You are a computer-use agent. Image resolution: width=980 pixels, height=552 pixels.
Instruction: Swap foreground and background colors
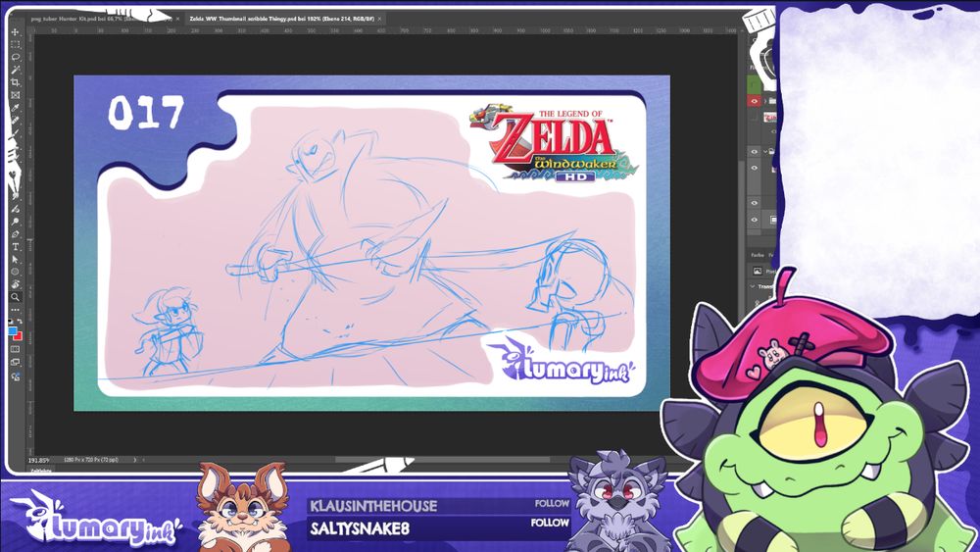pos(20,322)
